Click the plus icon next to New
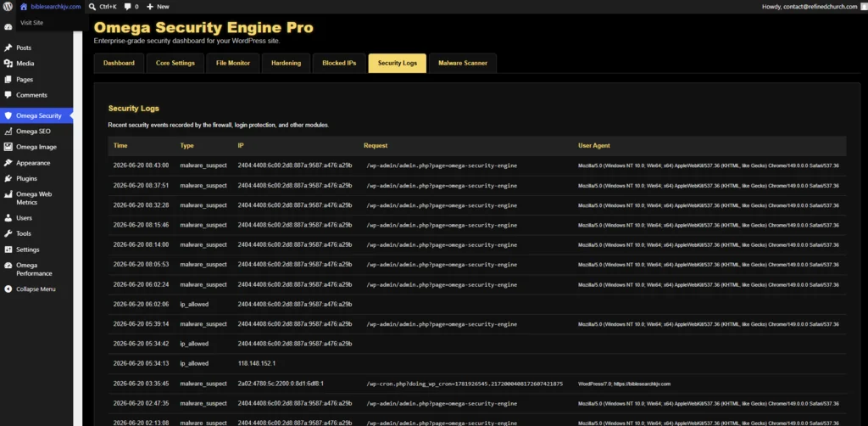The height and width of the screenshot is (426, 868). click(150, 7)
